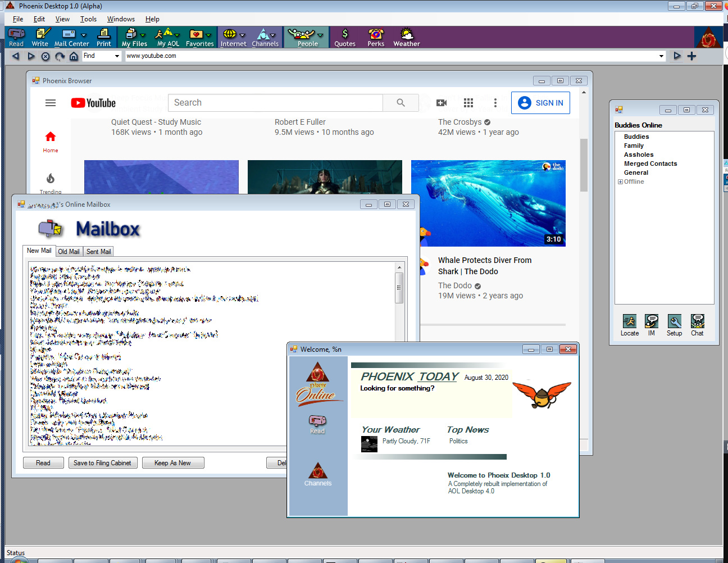Open YouTube settings three-dot menu

tap(495, 103)
